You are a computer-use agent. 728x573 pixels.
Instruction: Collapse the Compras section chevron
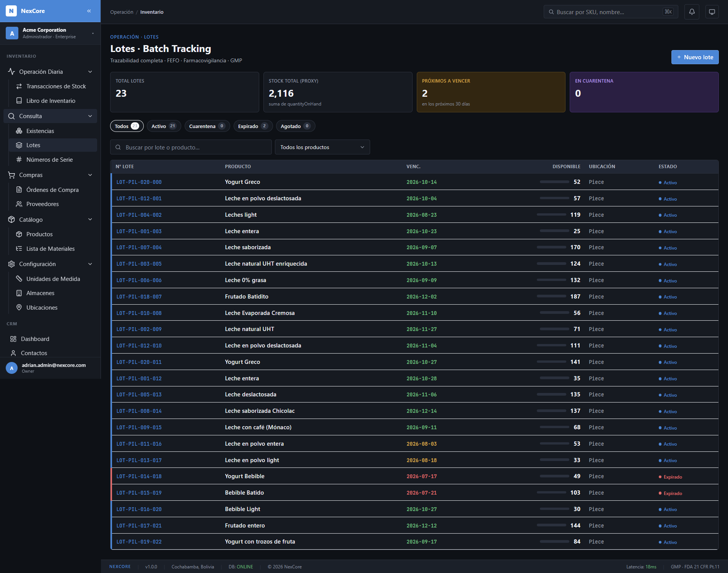pos(90,175)
